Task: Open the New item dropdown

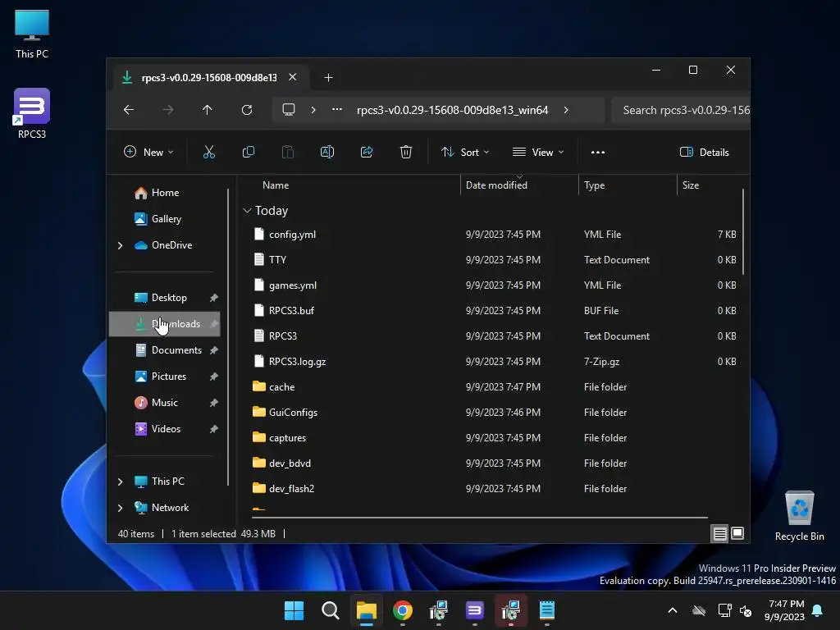Action: pyautogui.click(x=148, y=152)
